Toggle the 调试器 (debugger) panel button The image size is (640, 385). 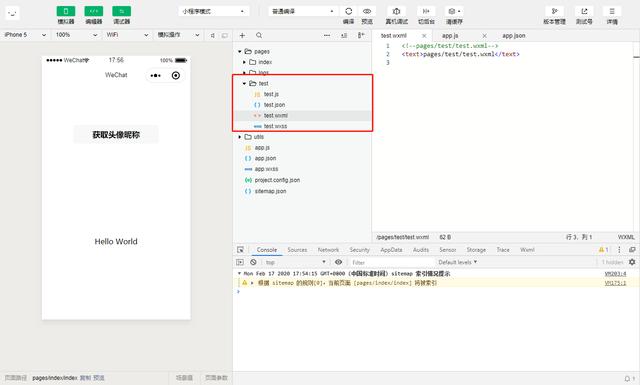pos(122,11)
